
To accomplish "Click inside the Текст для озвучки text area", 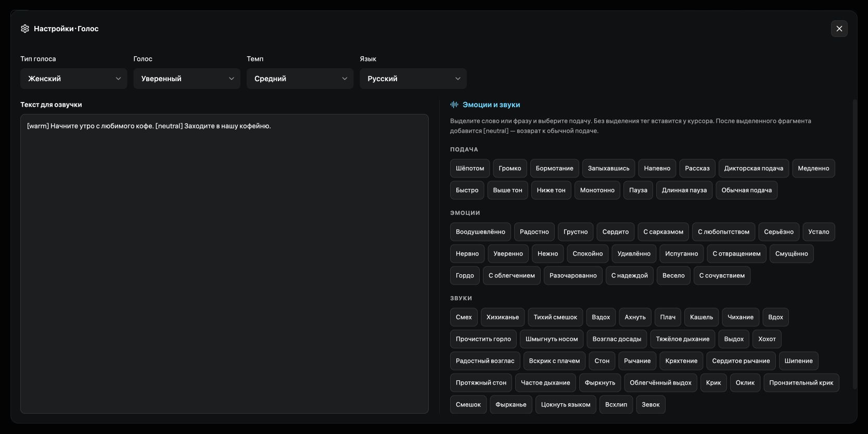I will click(224, 264).
